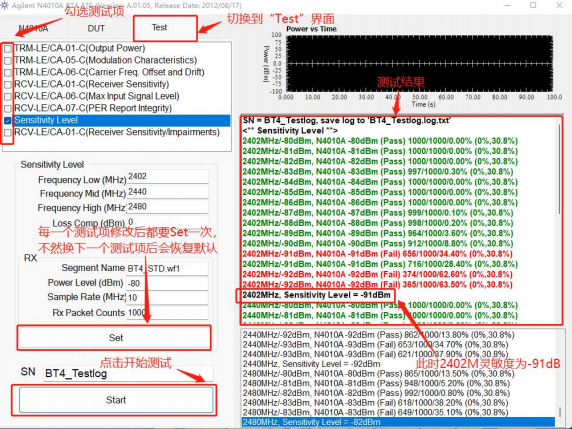Select the 'SN = BT4_Testlog, save log' line
This screenshot has height=429, width=572.
tap(347, 121)
